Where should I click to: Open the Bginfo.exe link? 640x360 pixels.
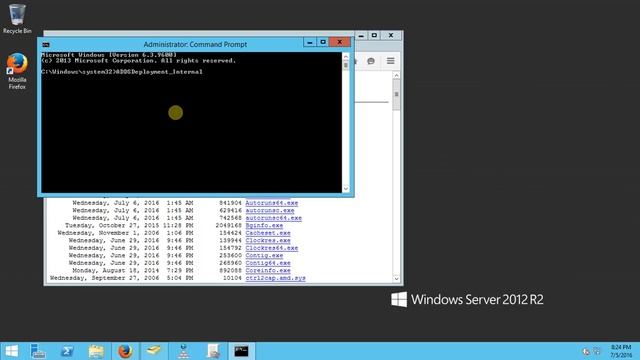pos(264,225)
